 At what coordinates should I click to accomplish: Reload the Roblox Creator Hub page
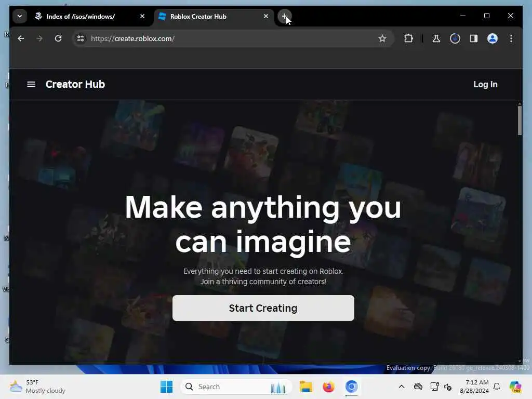[58, 38]
